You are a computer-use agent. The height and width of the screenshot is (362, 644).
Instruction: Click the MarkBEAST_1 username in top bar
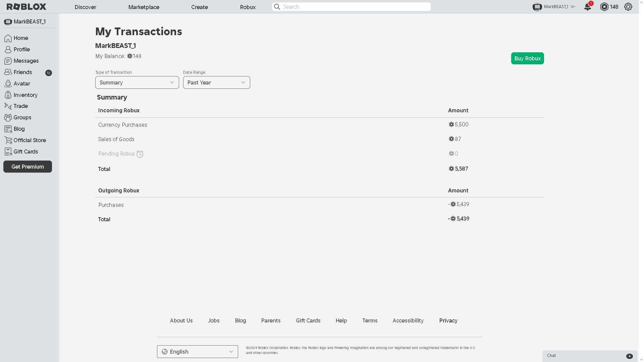pyautogui.click(x=556, y=7)
